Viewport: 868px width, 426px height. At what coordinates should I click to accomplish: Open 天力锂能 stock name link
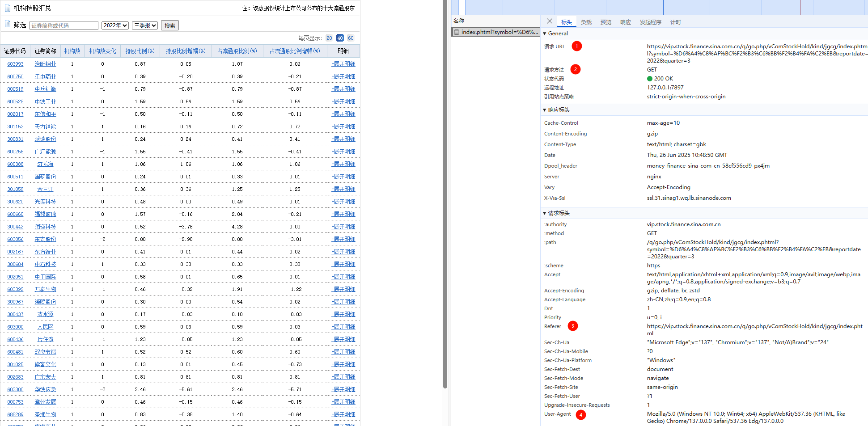pyautogui.click(x=46, y=127)
